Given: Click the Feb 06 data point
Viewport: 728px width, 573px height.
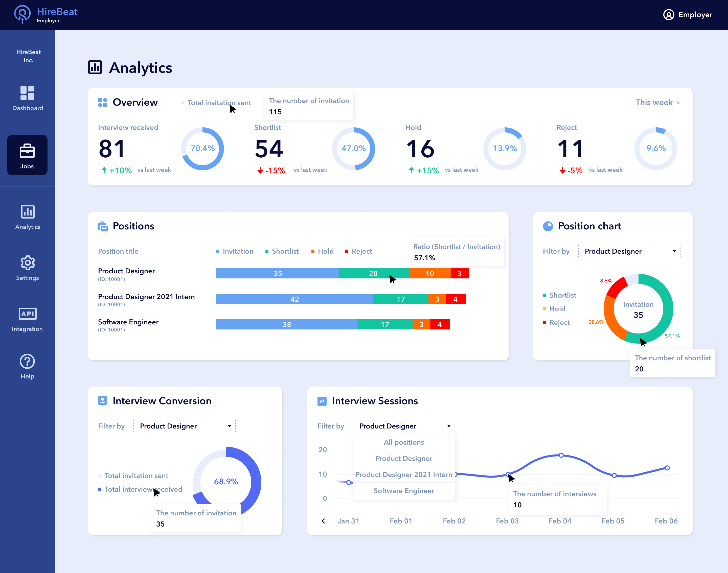Looking at the screenshot, I should 667,468.
